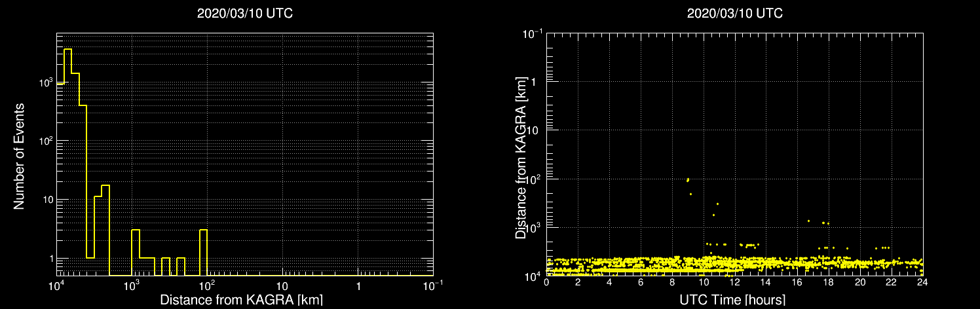Viewport: 980px width, 309px height.
Task: Click the 'UTC Time [hours]' axis label
Action: 732,300
